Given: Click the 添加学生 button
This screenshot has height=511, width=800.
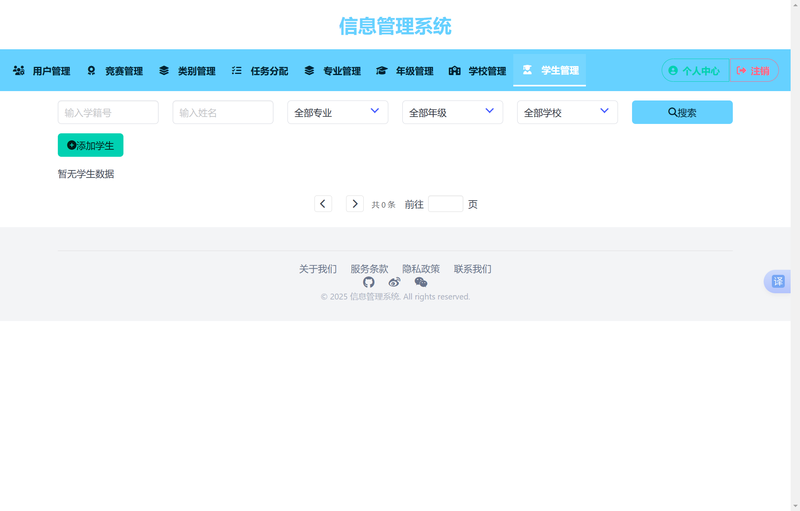Looking at the screenshot, I should coord(90,145).
